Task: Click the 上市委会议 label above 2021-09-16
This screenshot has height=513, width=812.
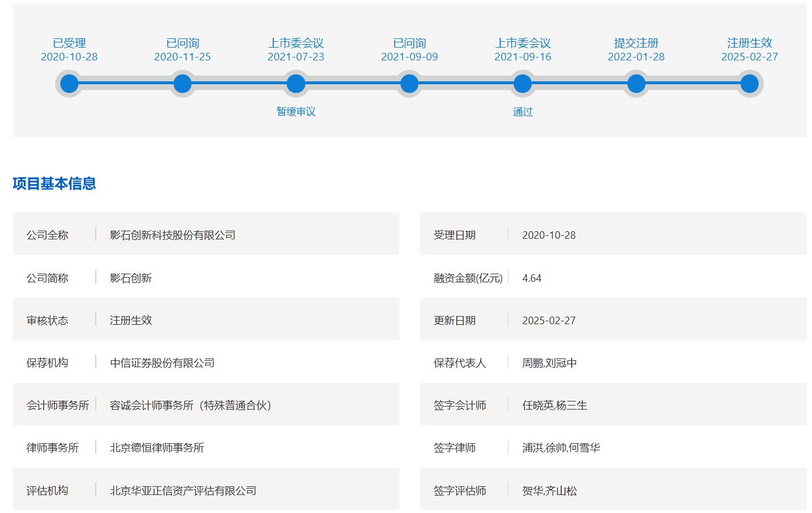Action: tap(522, 43)
